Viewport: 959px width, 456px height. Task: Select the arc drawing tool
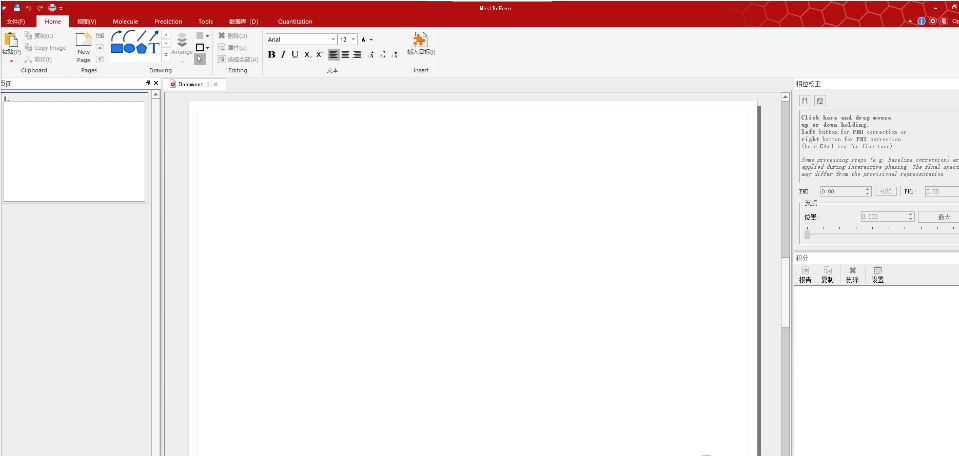coord(129,36)
